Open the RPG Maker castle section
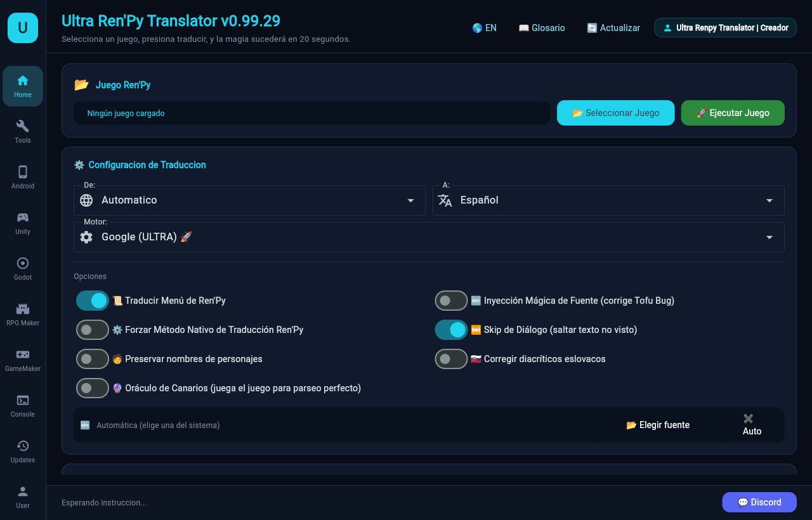The height and width of the screenshot is (520, 812). [23, 315]
